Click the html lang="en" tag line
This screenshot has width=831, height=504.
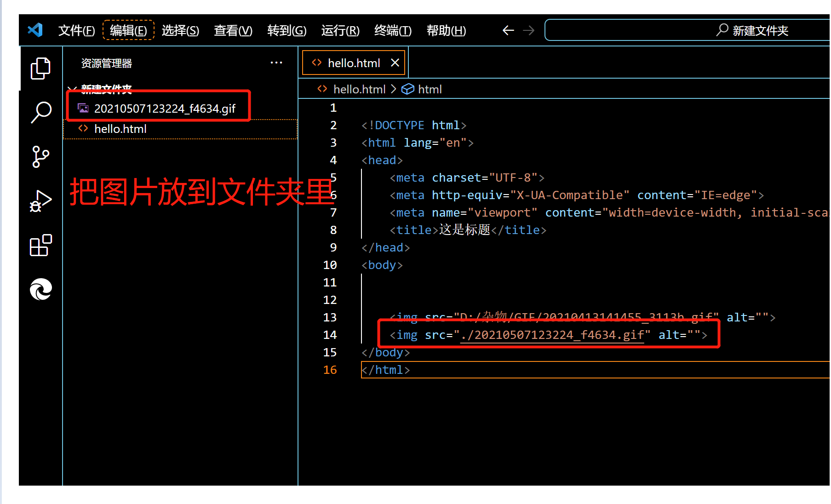click(x=418, y=143)
